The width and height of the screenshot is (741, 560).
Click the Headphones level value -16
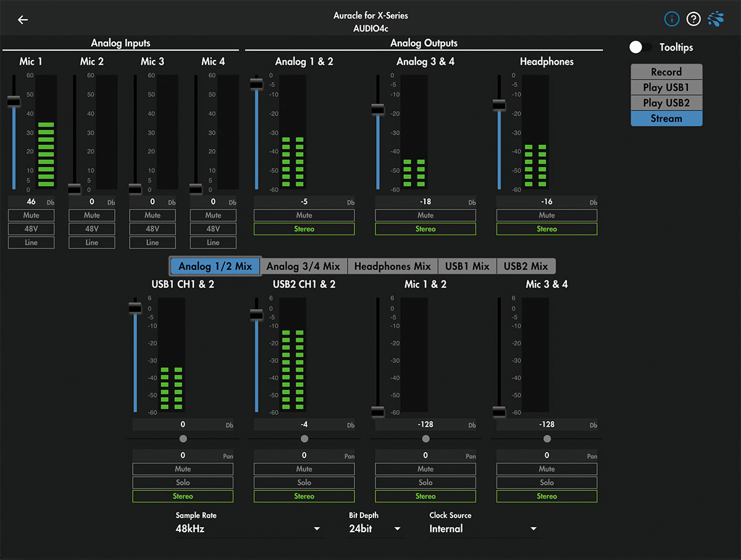click(547, 202)
